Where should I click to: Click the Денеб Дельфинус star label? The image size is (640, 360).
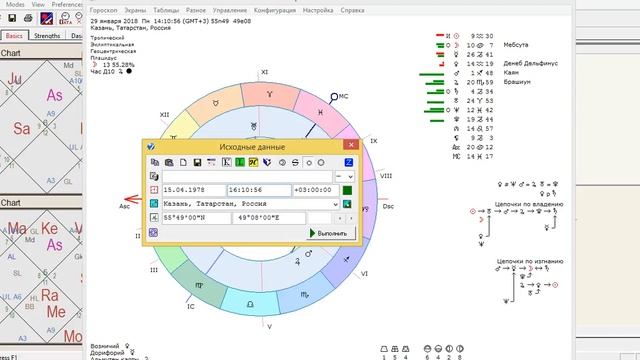pos(530,63)
